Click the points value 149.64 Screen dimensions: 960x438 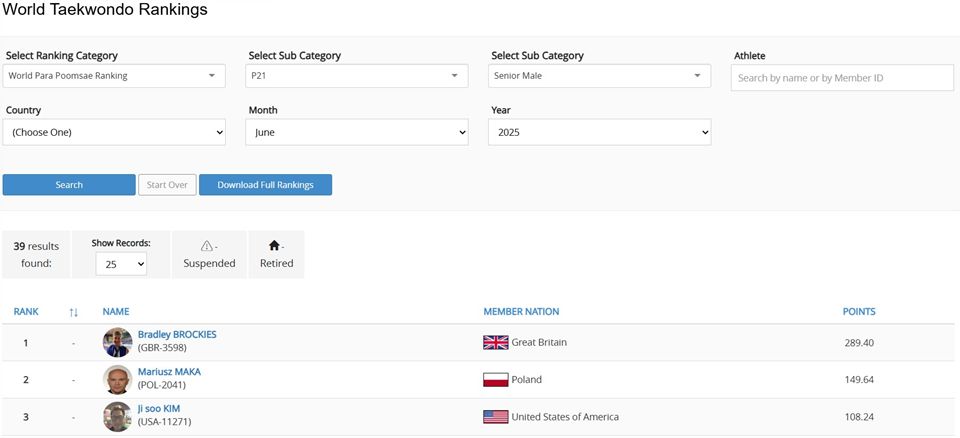(x=858, y=380)
